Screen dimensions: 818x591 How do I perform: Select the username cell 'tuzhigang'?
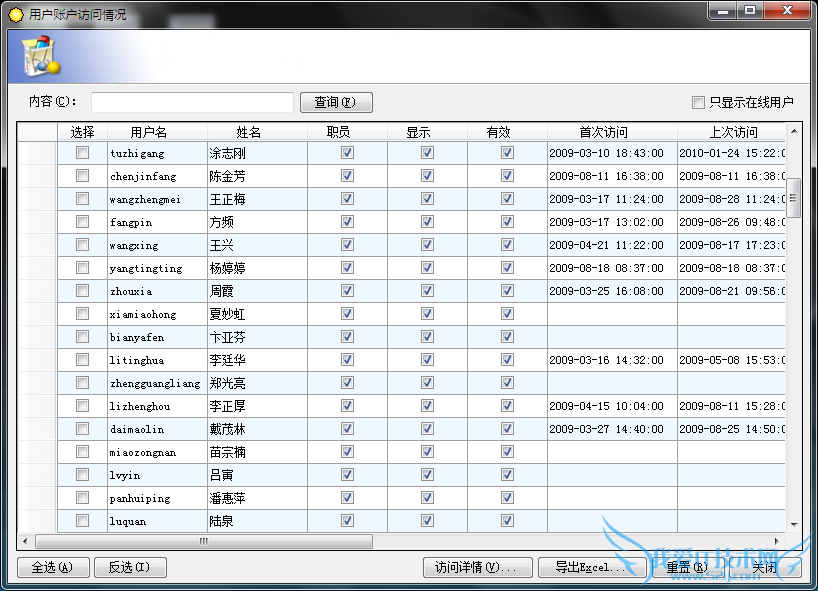coord(157,153)
